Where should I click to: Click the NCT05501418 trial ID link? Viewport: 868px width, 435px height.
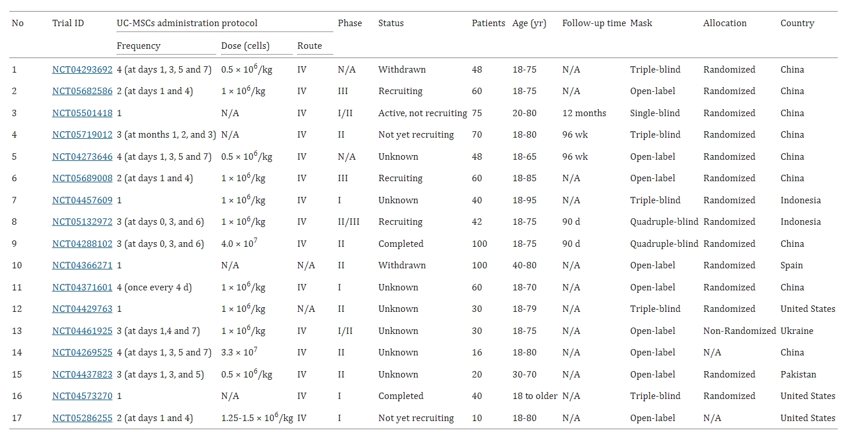82,113
